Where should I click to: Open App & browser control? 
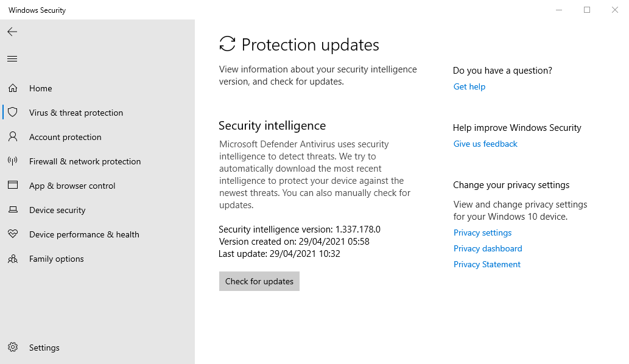point(72,185)
